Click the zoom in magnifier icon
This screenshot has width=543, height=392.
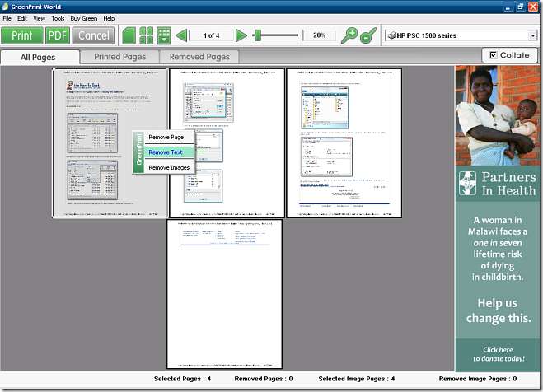point(349,35)
